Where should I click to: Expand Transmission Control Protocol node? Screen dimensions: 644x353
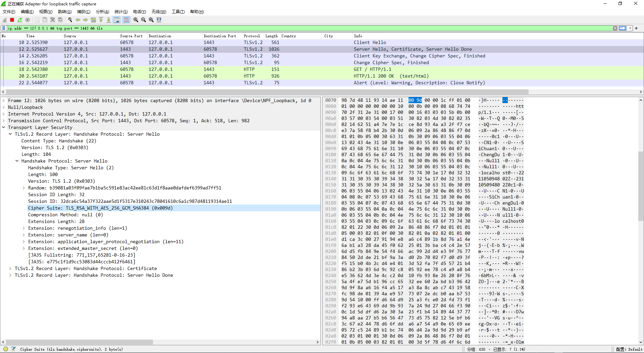(x=4, y=121)
